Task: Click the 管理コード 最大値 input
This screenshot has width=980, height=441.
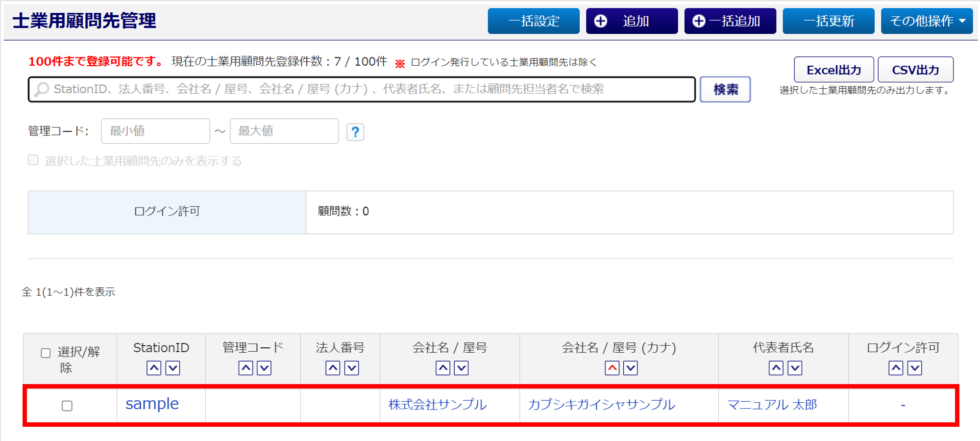Action: (284, 131)
